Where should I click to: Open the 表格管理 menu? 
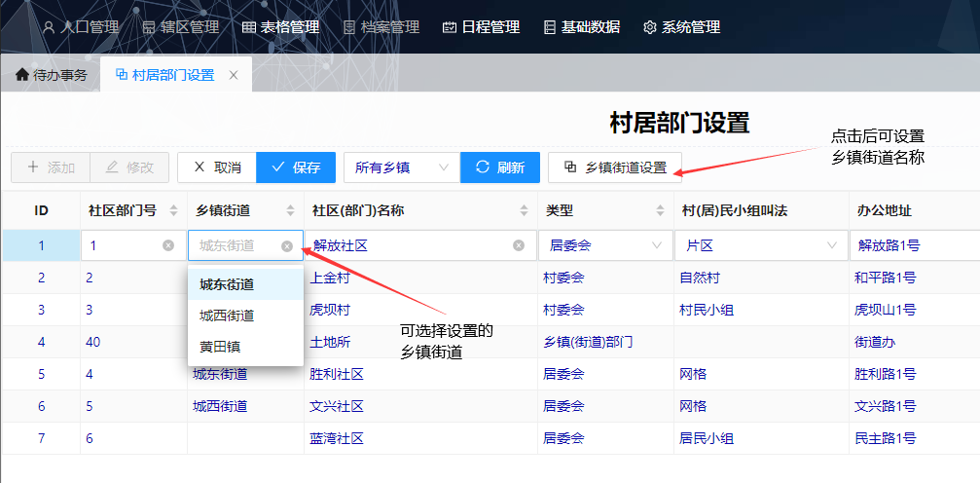[282, 27]
